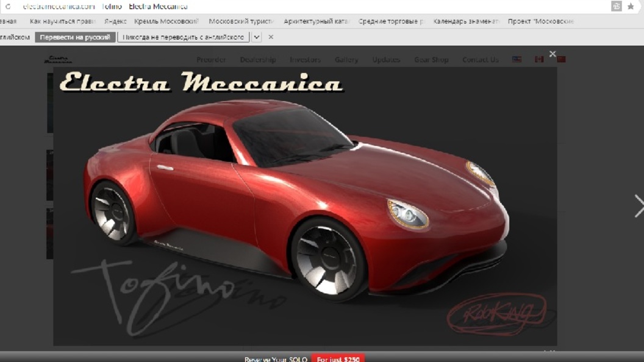Image resolution: width=644 pixels, height=362 pixels.
Task: Click the browser reload icon
Action: [8, 7]
